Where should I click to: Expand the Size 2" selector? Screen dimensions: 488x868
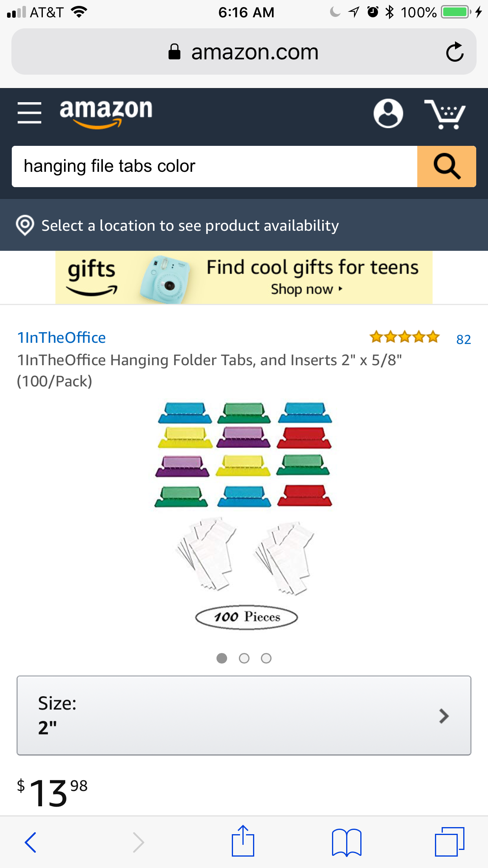(244, 715)
